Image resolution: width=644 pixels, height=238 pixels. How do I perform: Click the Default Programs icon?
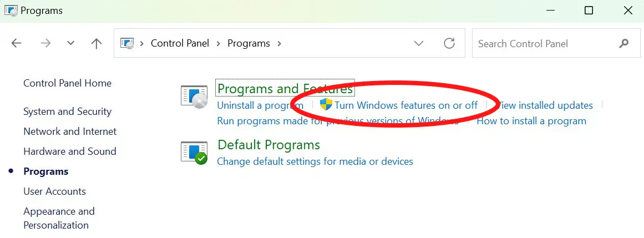tap(194, 153)
